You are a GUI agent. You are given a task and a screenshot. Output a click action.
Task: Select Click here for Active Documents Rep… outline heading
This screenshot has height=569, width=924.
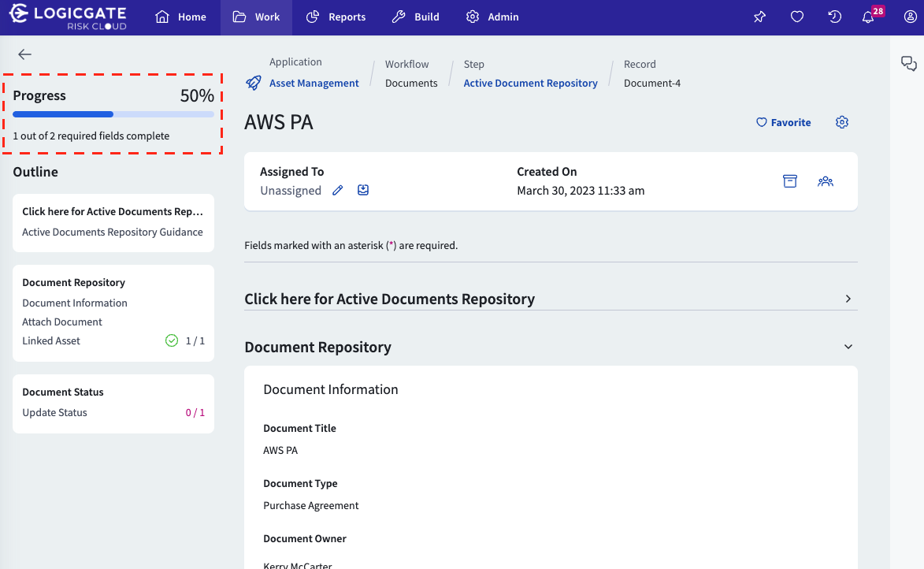pos(113,212)
